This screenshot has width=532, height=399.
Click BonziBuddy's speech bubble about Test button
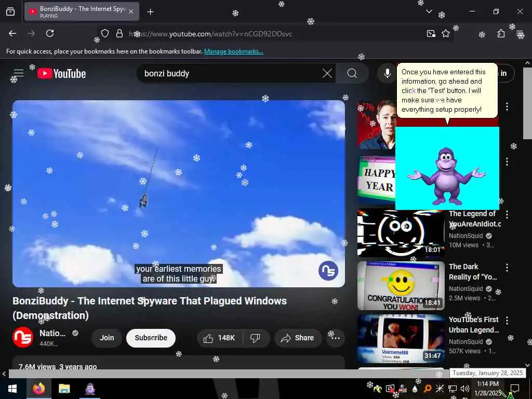point(447,90)
